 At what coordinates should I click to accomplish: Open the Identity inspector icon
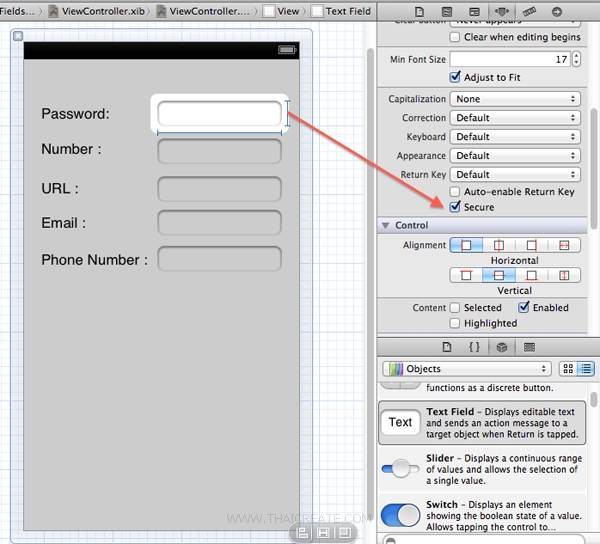point(474,11)
